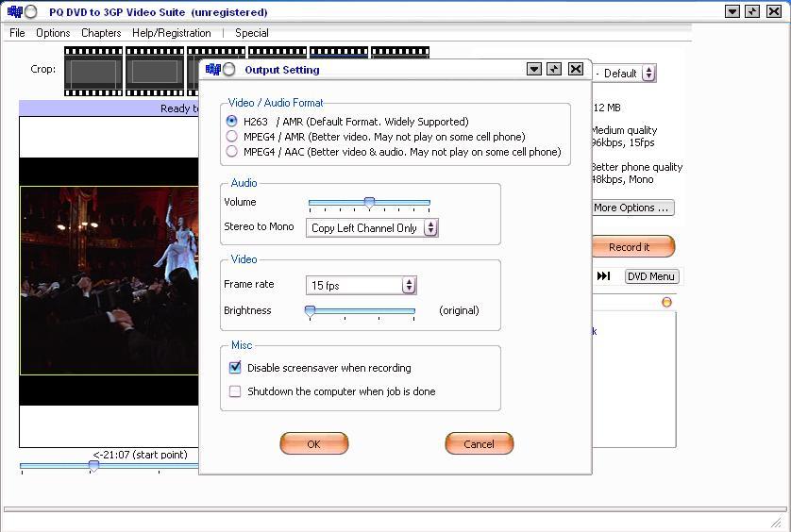Click the main window pin icon
791x532 pixels.
pos(752,11)
